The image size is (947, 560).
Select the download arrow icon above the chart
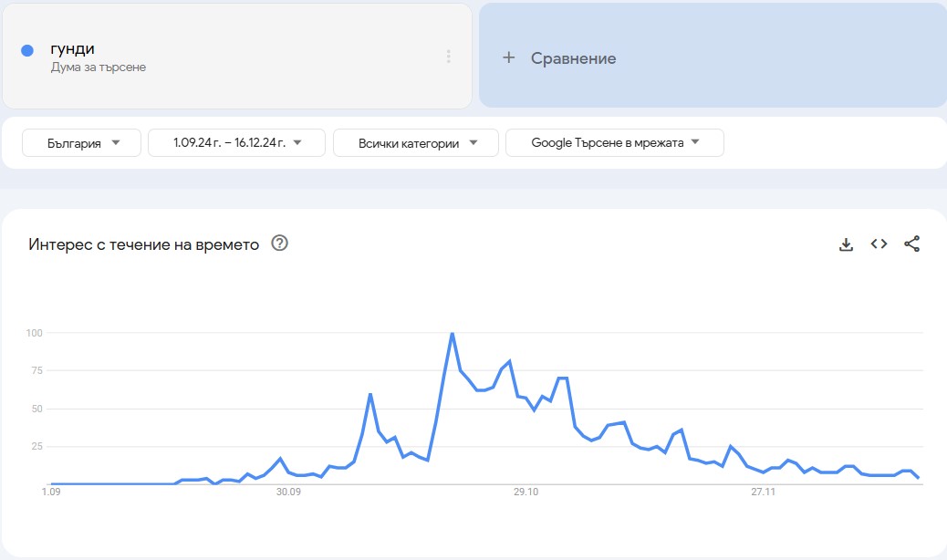click(846, 244)
